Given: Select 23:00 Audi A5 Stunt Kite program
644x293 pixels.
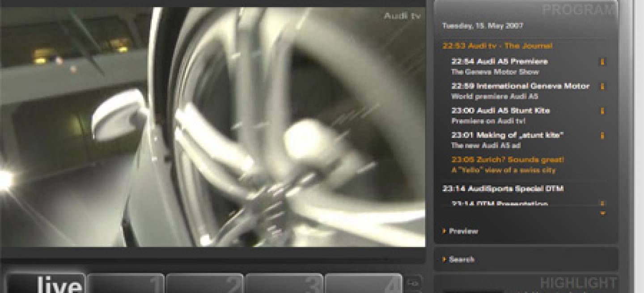Looking at the screenshot, I should click(500, 110).
